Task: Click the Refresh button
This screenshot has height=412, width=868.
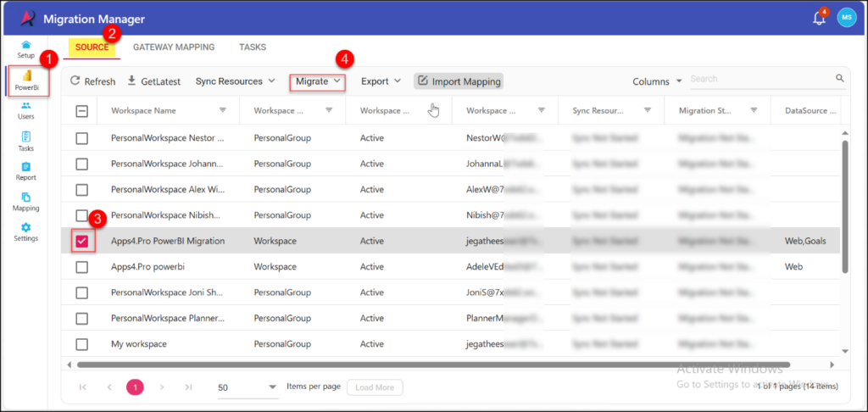Action: [92, 81]
